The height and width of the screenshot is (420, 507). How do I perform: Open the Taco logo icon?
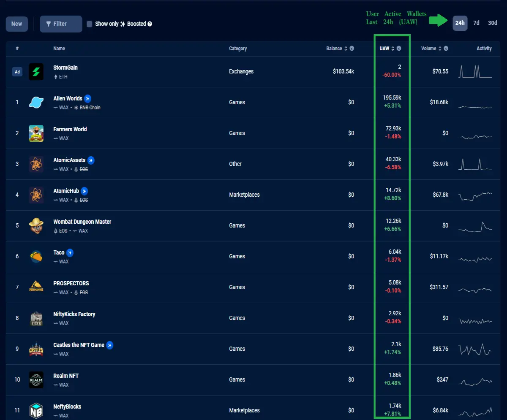[36, 257]
